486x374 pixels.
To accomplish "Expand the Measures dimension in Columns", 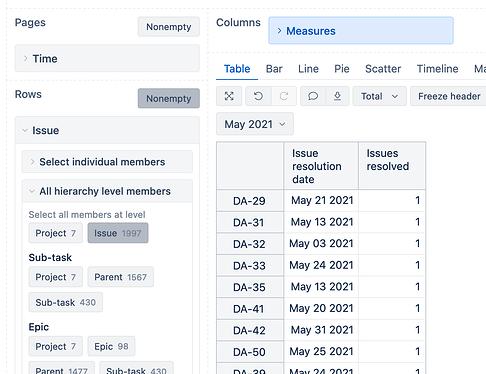I will [x=361, y=31].
